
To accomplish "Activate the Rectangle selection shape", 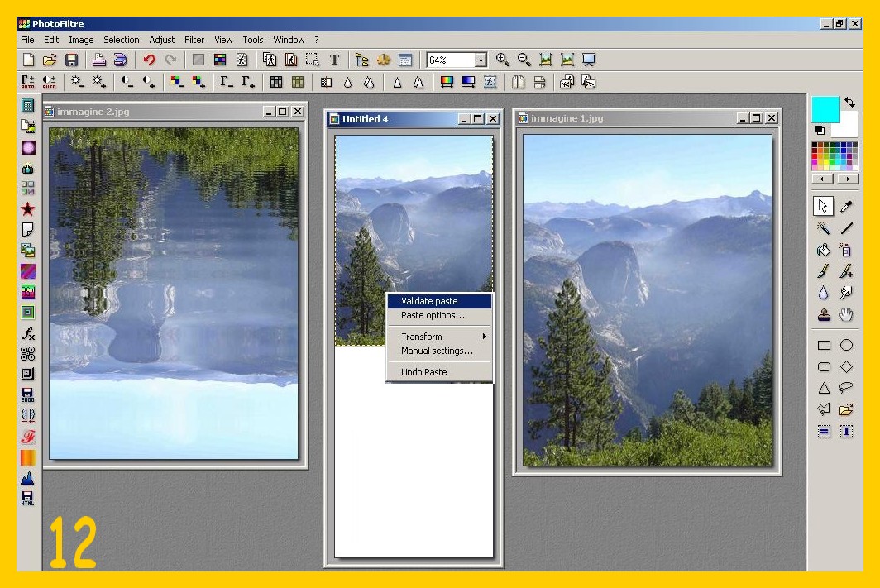I will coord(824,346).
